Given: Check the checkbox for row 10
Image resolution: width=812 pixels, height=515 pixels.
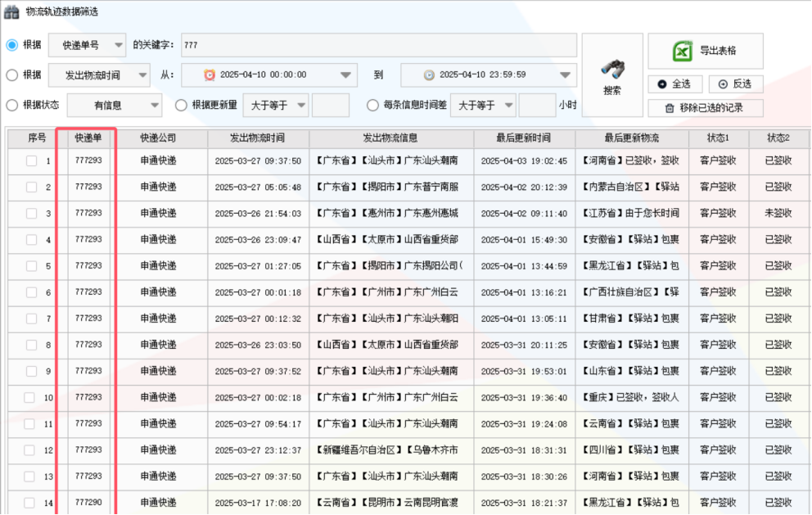Looking at the screenshot, I should [29, 397].
